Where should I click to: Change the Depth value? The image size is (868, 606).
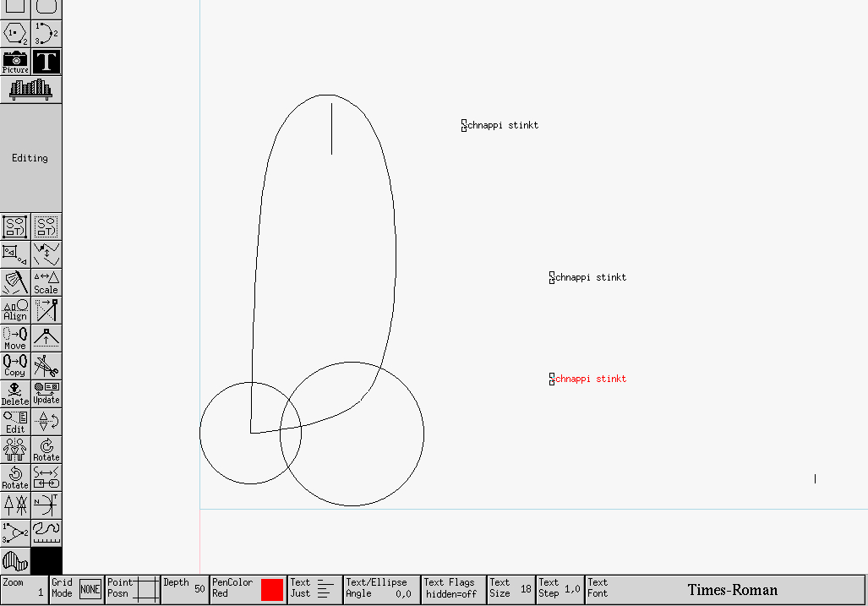(x=185, y=590)
